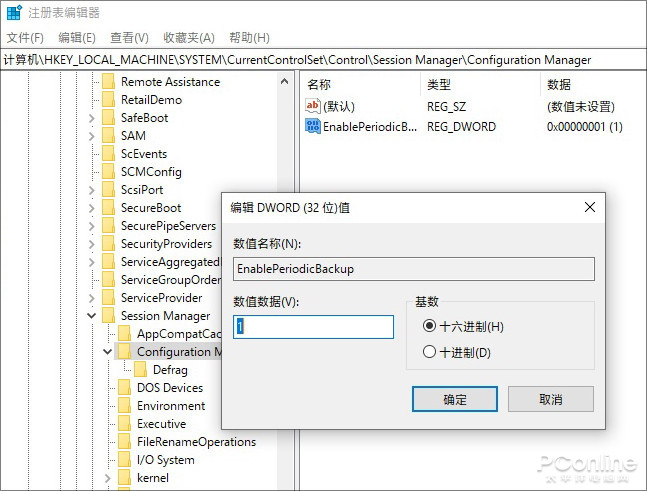Click the 数值名称(N) name field
Screen dimensions: 647x491
pyautogui.click(x=413, y=269)
